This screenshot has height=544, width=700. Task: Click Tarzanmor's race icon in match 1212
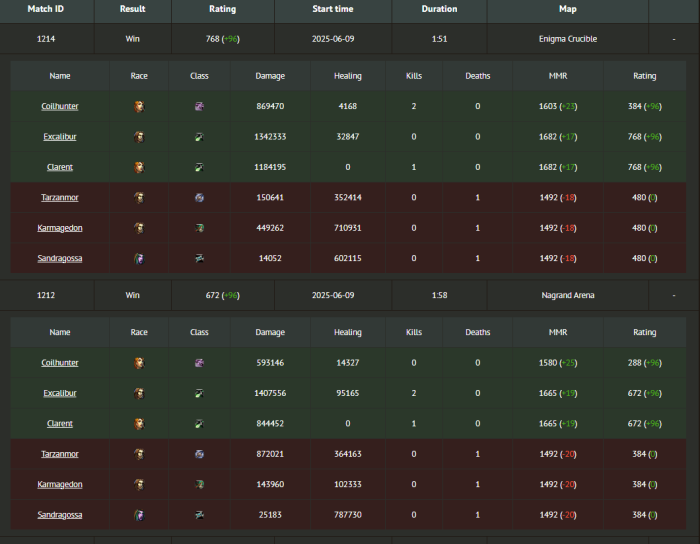pyautogui.click(x=138, y=454)
